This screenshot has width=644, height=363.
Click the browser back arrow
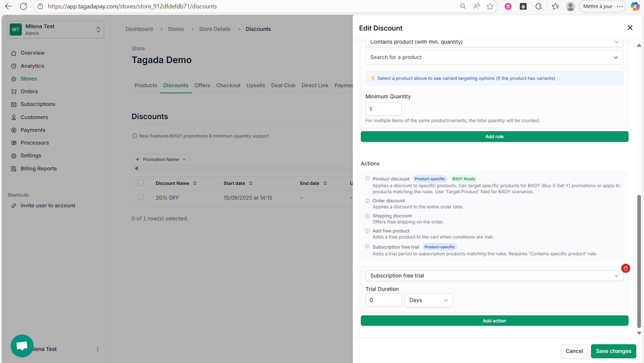8,6
